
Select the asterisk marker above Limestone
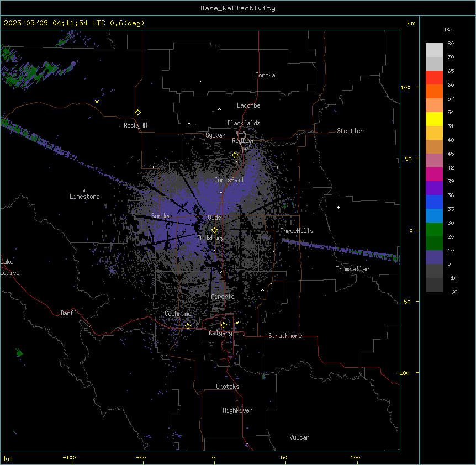pos(84,191)
